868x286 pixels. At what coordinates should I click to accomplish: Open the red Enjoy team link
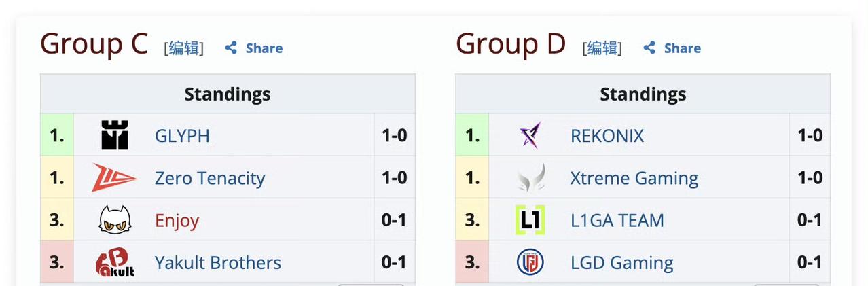tap(177, 221)
